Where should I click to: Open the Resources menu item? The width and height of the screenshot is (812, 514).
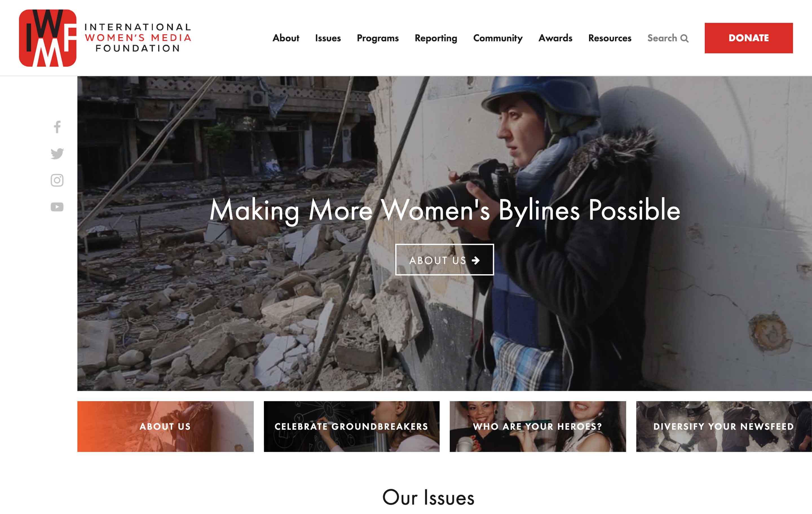coord(610,38)
